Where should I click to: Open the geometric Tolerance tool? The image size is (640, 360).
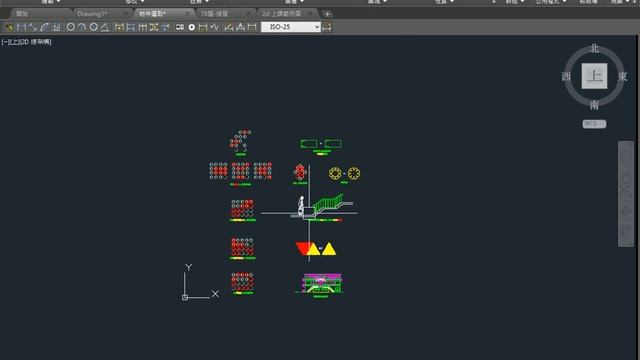coord(180,27)
